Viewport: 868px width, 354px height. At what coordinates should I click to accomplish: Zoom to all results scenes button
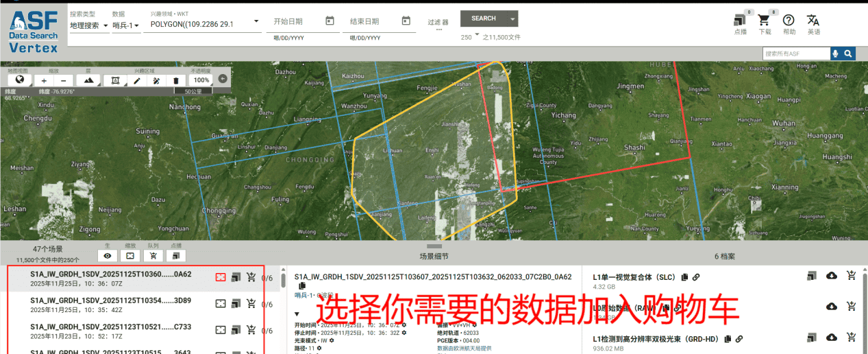129,256
